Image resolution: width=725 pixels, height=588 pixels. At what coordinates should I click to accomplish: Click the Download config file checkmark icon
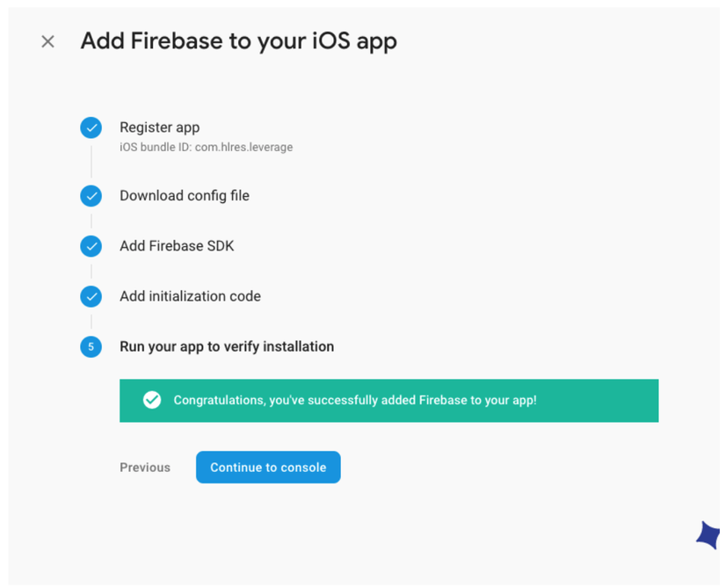pos(91,196)
